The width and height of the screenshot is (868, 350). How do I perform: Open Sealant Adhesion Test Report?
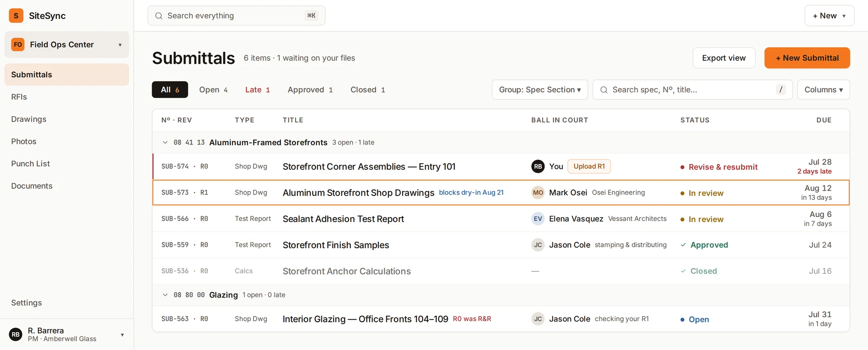[343, 219]
